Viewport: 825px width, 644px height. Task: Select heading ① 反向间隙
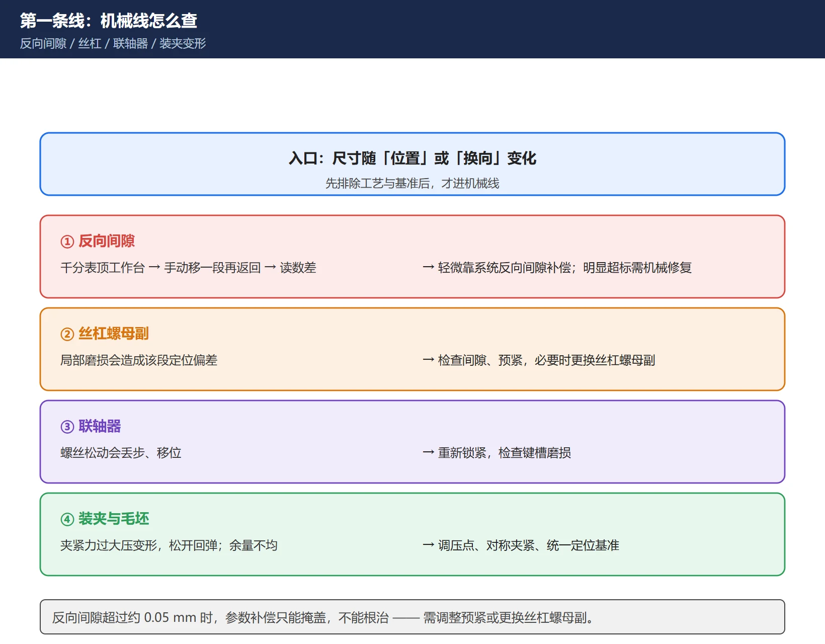[98, 241]
